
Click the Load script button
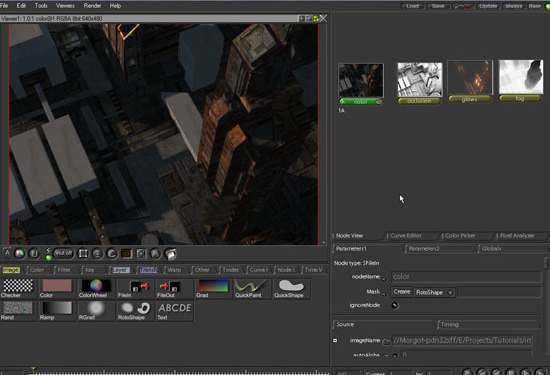point(413,6)
